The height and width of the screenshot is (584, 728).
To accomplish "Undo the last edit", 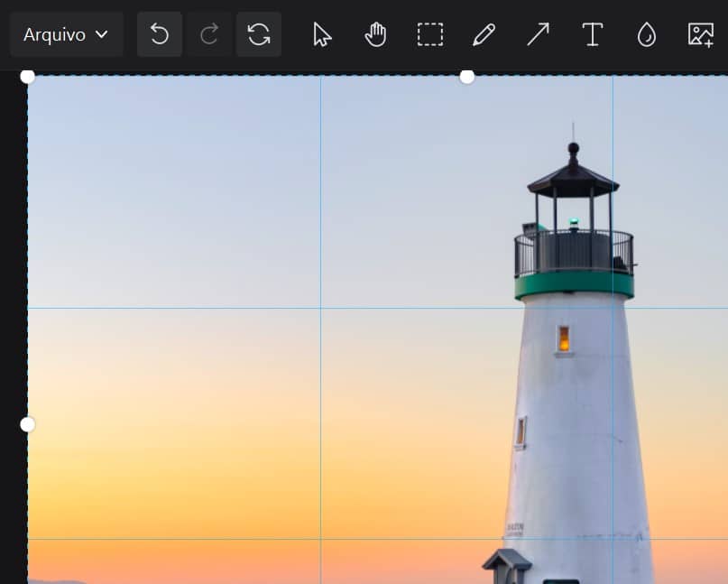I will [160, 34].
